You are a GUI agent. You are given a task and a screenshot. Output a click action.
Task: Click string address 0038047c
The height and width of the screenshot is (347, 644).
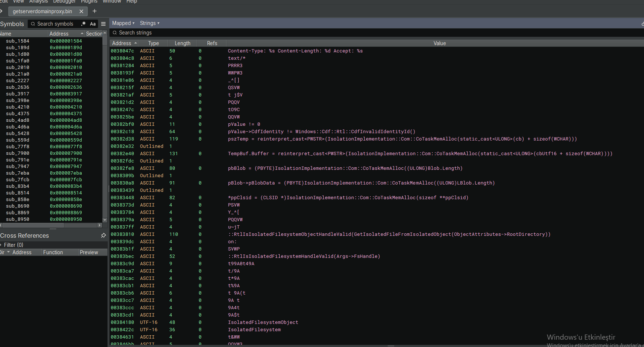(122, 51)
